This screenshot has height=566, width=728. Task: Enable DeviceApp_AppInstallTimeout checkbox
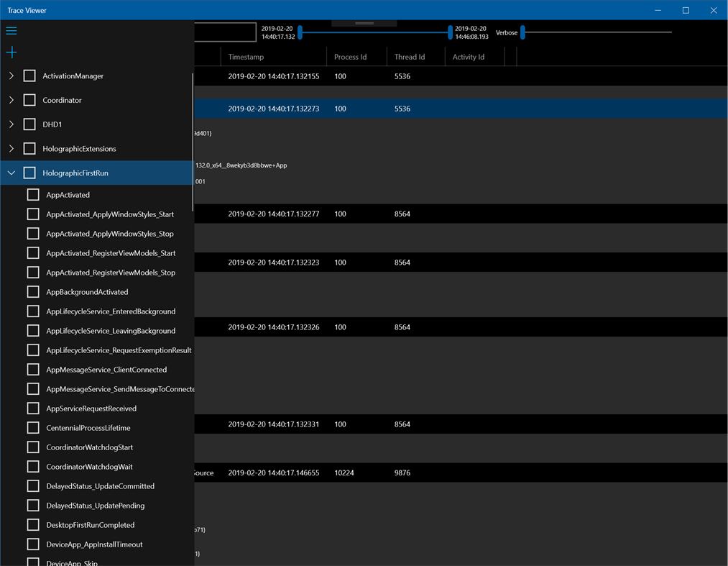pos(33,544)
